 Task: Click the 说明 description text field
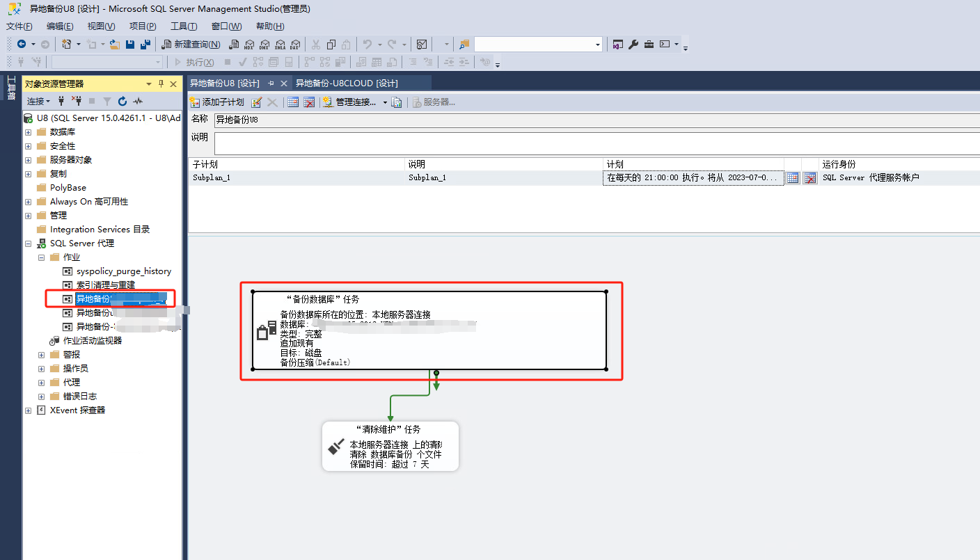coord(596,143)
